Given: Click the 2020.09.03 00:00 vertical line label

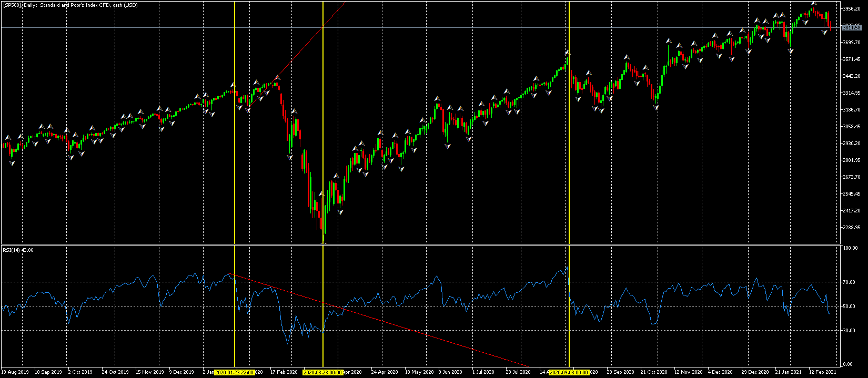Looking at the screenshot, I should click(569, 372).
